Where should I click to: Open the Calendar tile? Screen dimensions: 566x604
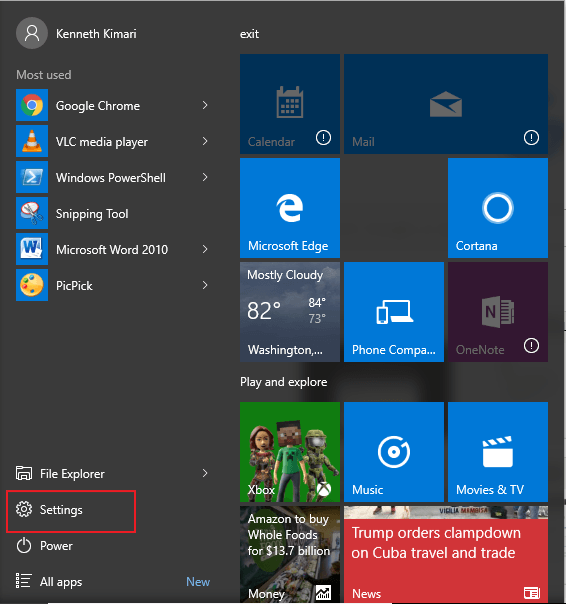coord(290,104)
